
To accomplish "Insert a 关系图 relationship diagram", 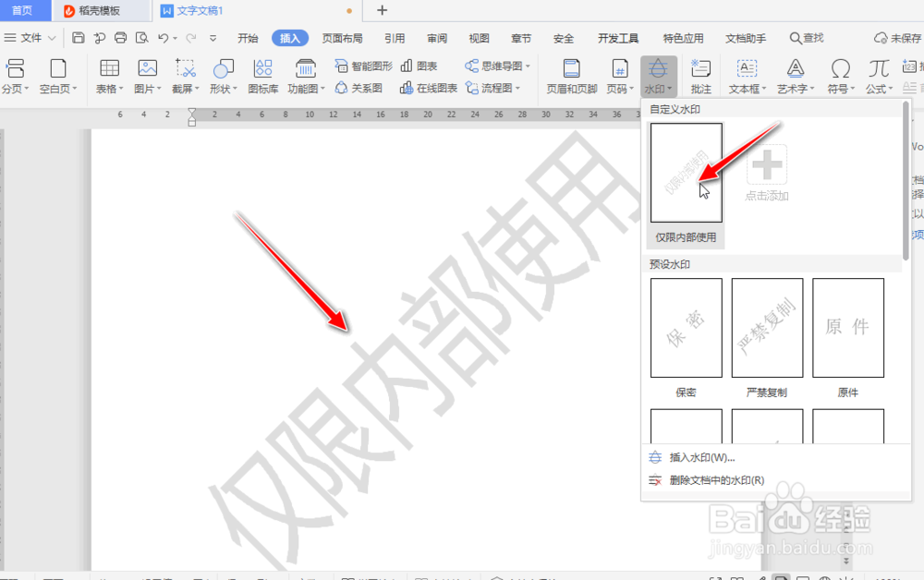I will coord(359,89).
